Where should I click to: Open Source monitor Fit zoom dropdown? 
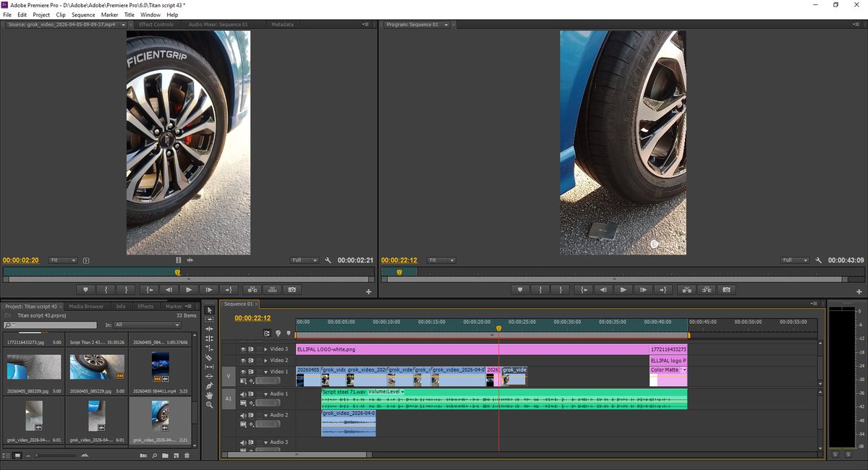pos(63,260)
